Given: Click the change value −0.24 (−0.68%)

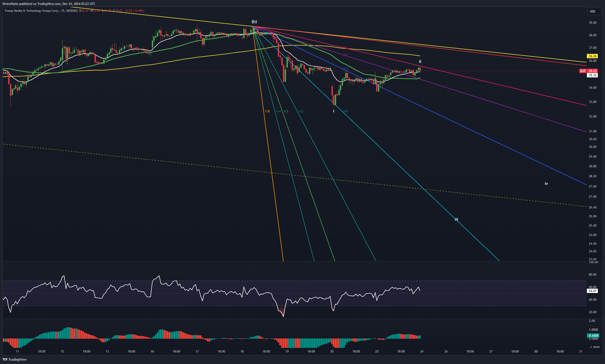Looking at the screenshot, I should click(134, 11).
